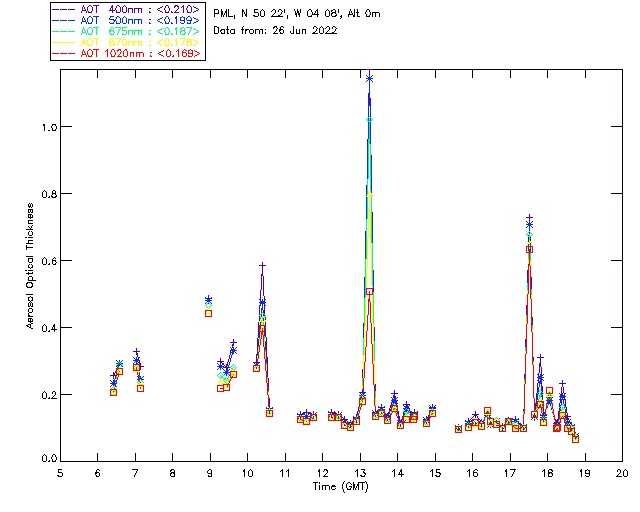
Task: Click the purple peak marker near 10.4 GMT
Action: 262,266
